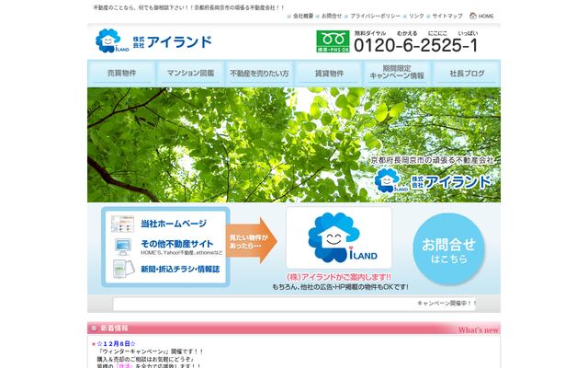The width and height of the screenshot is (588, 368).
Task: Click the その他不動産サイト text
Action: (177, 244)
